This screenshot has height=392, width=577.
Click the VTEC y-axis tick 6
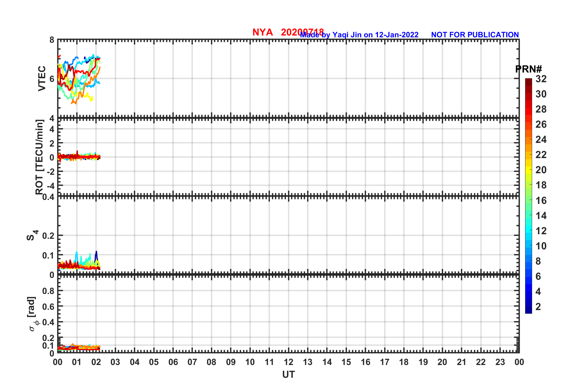point(52,79)
